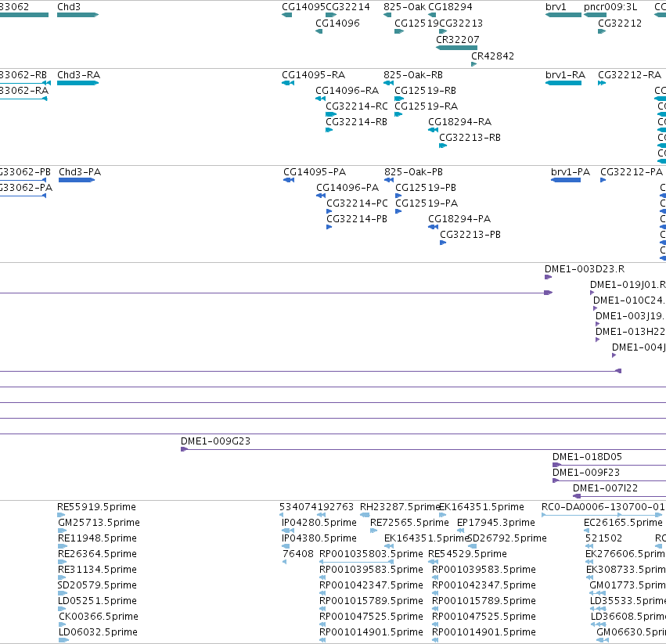
Task: Select the LD06032.5prime EST
Action: 63,641
